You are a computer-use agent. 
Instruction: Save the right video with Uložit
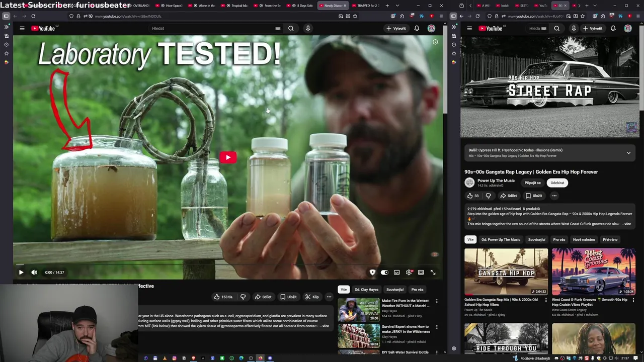pyautogui.click(x=534, y=196)
